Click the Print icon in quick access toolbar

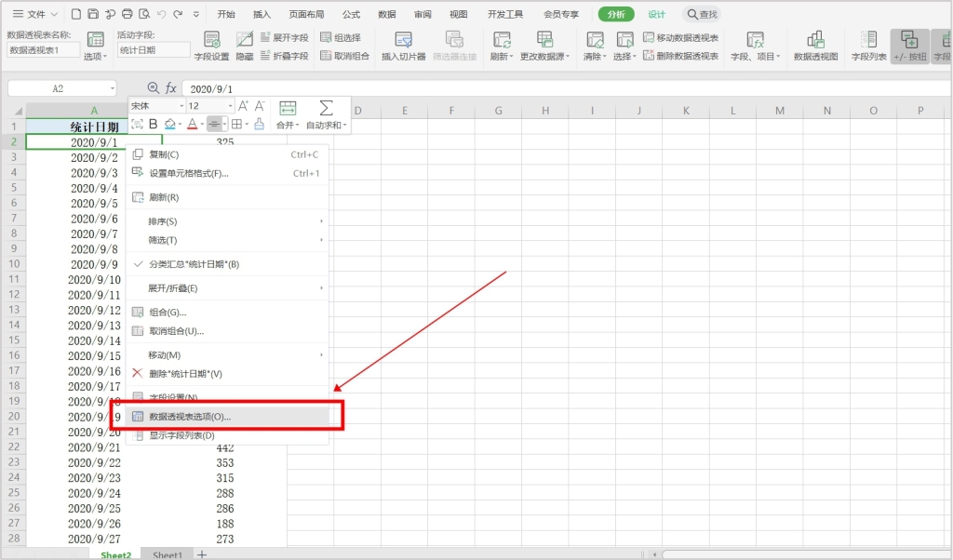[x=127, y=14]
